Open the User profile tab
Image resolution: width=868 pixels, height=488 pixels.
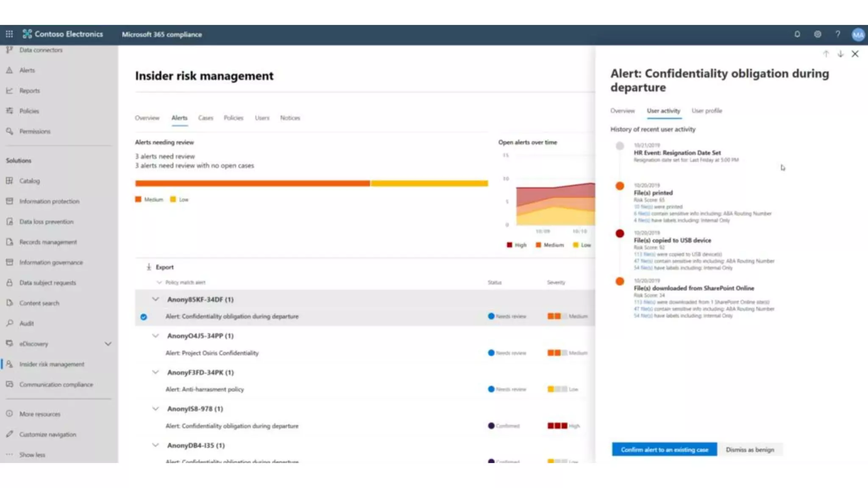[x=707, y=111]
